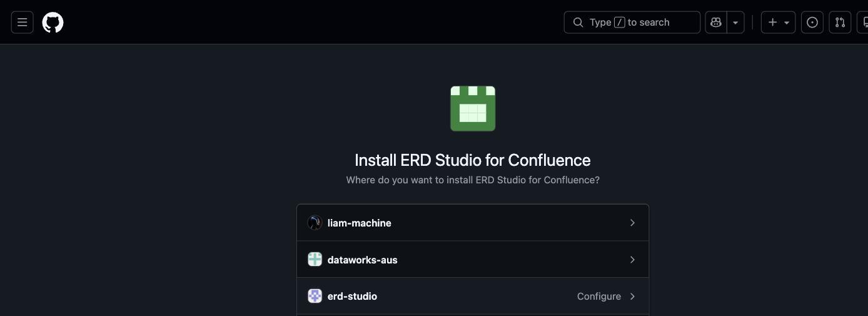Open Copilot chat icon
Viewport: 868px width, 316px height.
click(716, 23)
